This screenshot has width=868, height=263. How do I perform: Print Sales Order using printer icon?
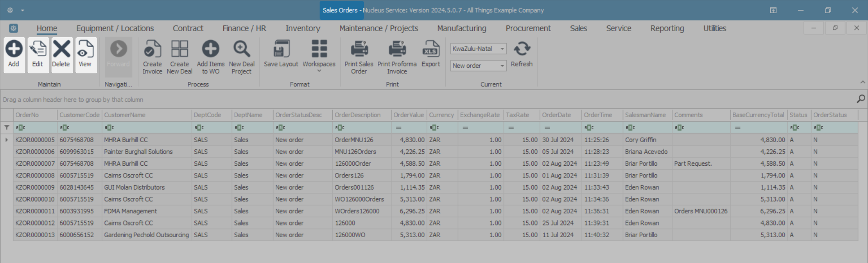coord(359,49)
